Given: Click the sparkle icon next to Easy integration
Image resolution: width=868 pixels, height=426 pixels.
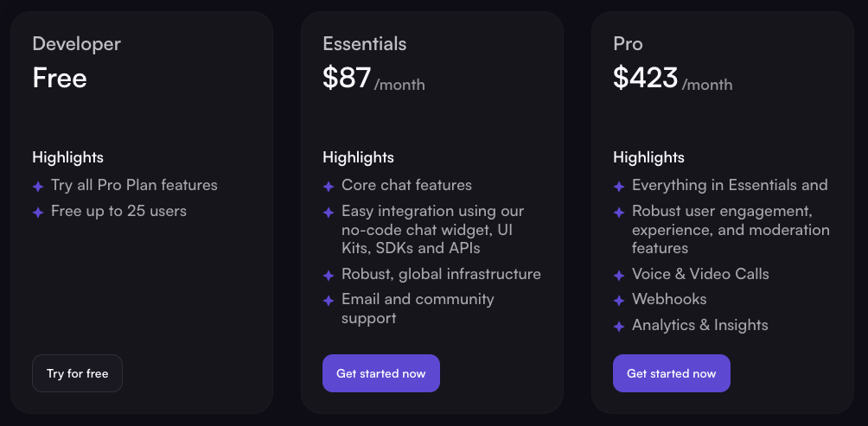Looking at the screenshot, I should 329,213.
